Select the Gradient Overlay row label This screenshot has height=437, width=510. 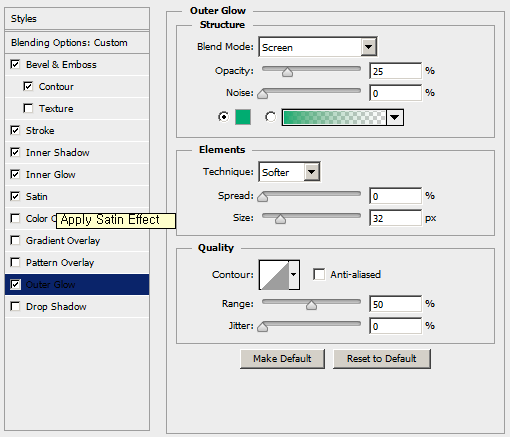[x=63, y=240]
